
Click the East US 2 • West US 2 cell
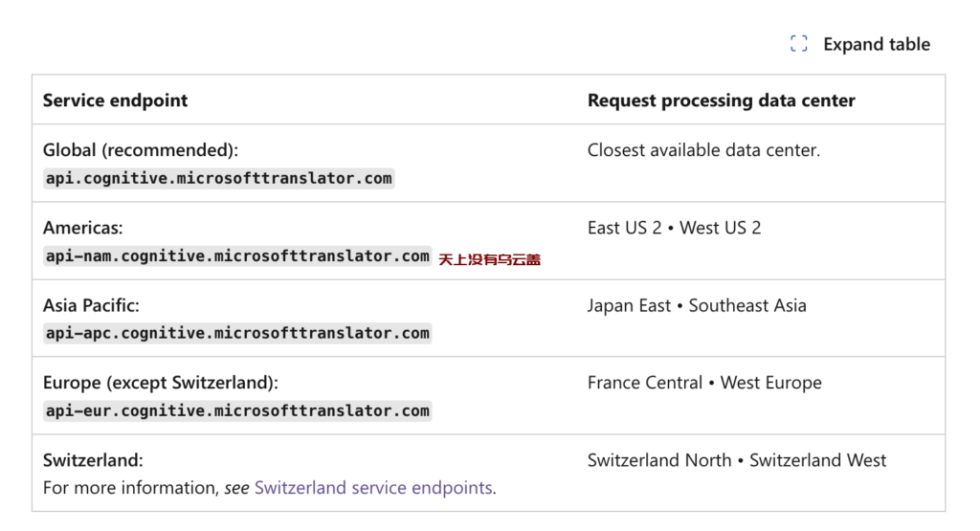coord(675,228)
